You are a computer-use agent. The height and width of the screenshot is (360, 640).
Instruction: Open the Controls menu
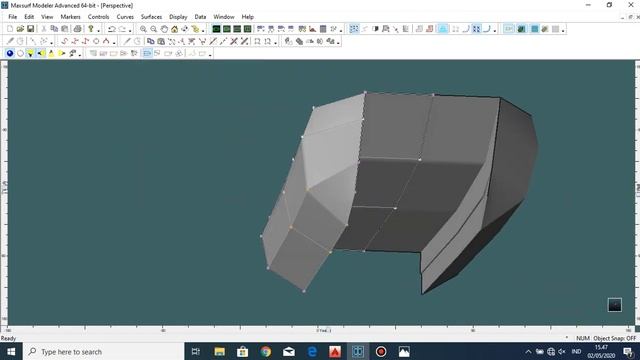pyautogui.click(x=98, y=17)
